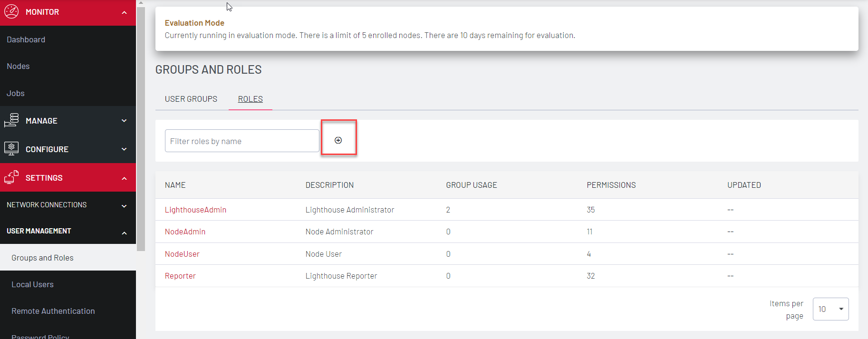Collapse the User Management submenu
Screen dimensions: 868x339
click(124, 232)
